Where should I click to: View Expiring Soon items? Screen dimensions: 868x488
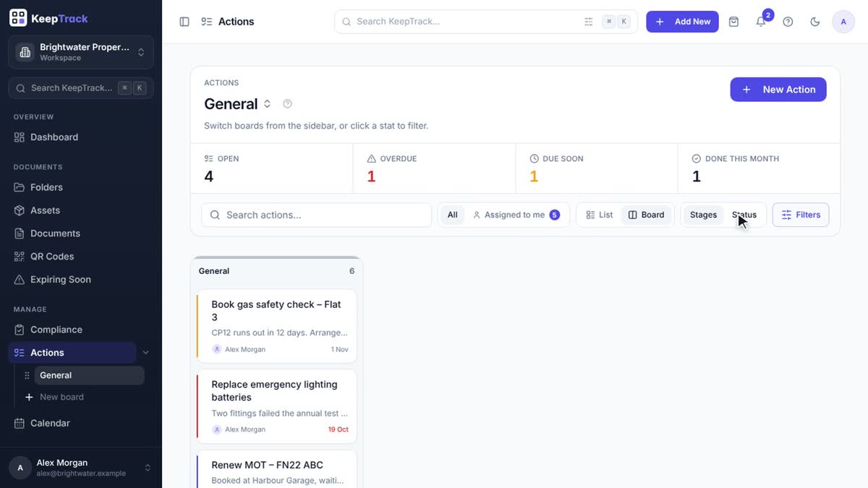pyautogui.click(x=81, y=280)
